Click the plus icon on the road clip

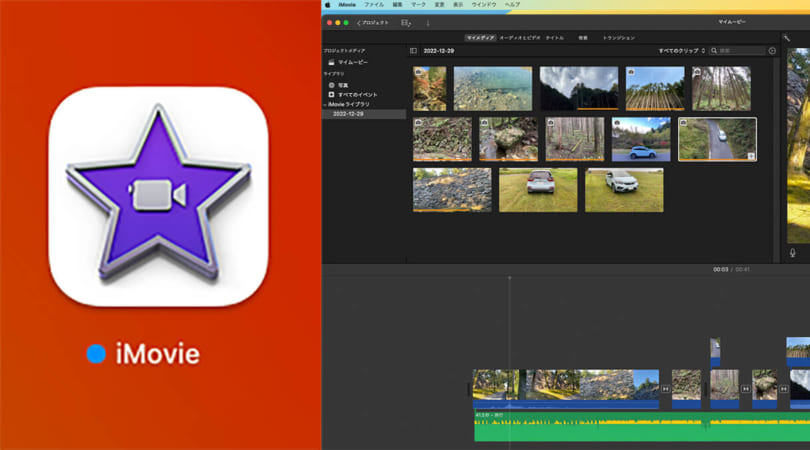pyautogui.click(x=751, y=156)
